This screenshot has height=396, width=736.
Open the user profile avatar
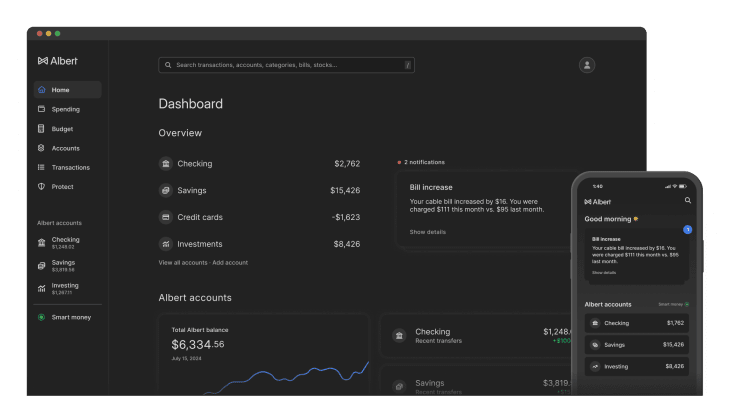[587, 65]
